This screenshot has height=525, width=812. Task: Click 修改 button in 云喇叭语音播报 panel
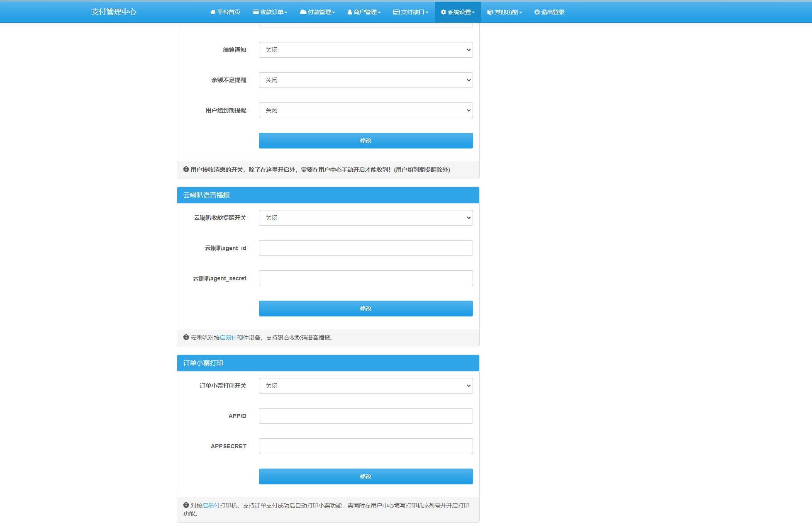pos(366,309)
